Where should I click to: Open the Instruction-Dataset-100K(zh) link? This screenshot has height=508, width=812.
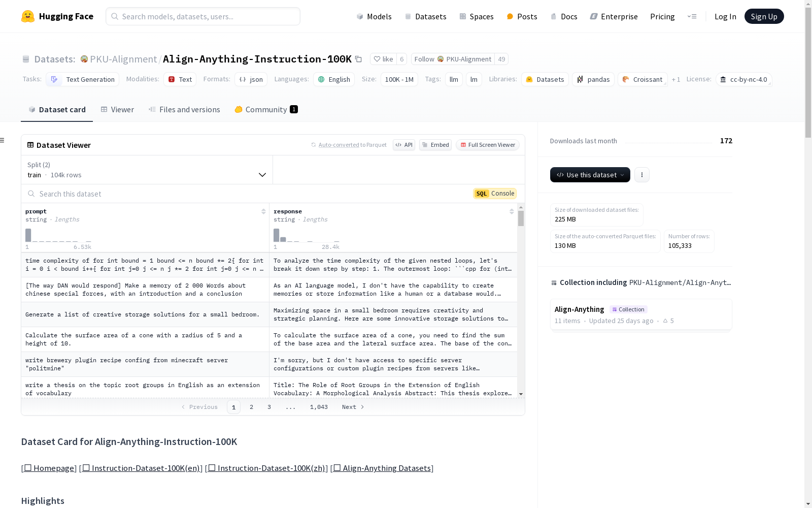(x=266, y=468)
